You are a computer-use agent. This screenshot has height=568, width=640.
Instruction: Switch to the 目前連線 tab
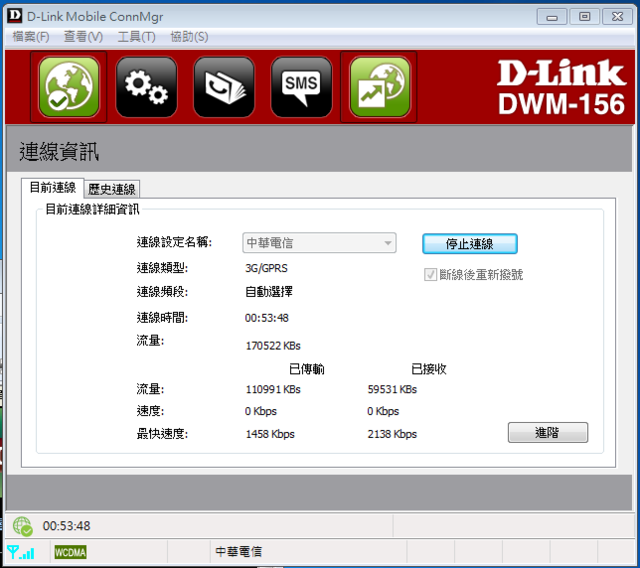(x=53, y=188)
